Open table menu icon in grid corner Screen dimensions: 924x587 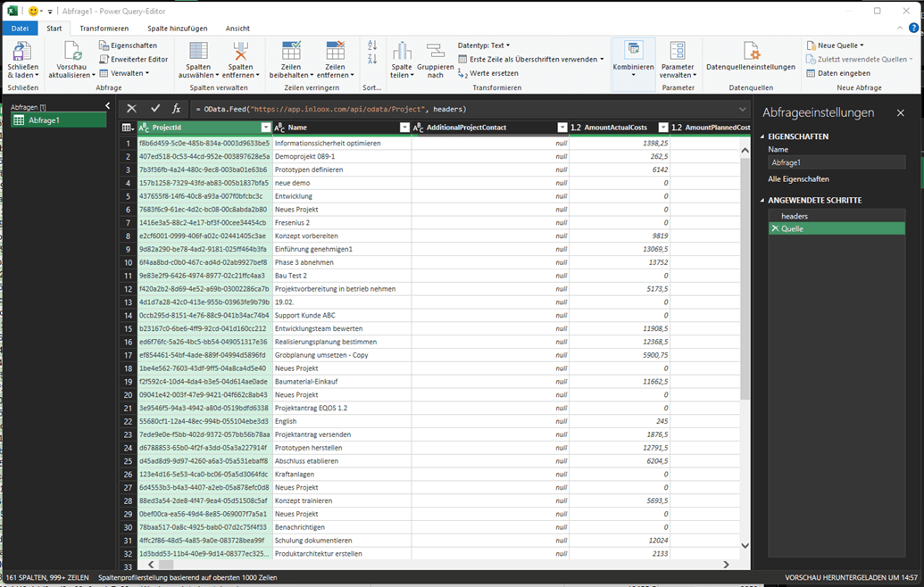128,128
